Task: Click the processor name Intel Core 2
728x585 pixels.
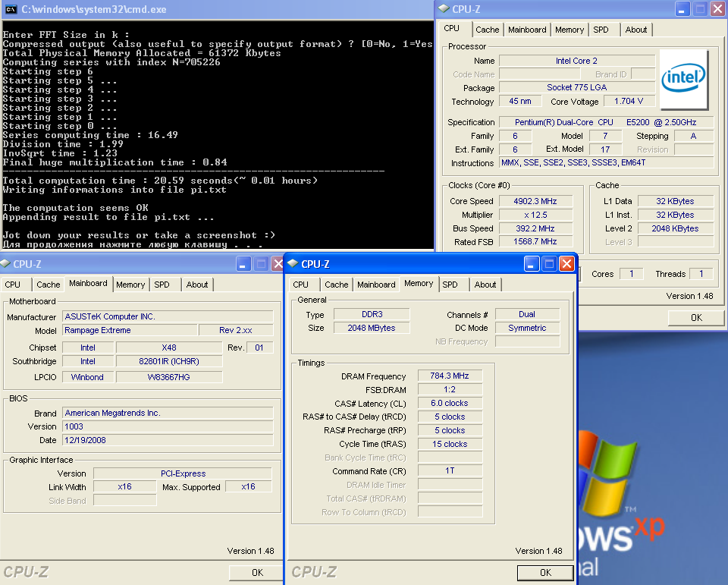Action: pos(576,61)
